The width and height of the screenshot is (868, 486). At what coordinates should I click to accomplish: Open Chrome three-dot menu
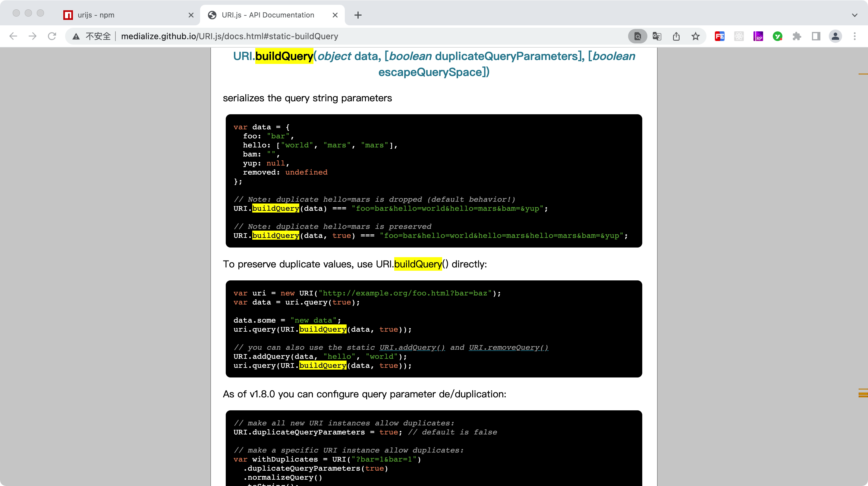pos(854,36)
